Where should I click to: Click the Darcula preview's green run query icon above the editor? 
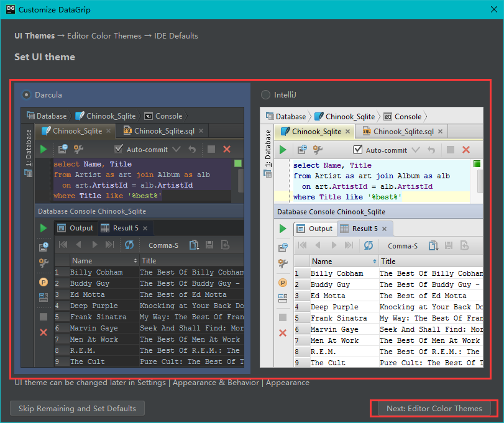click(44, 149)
